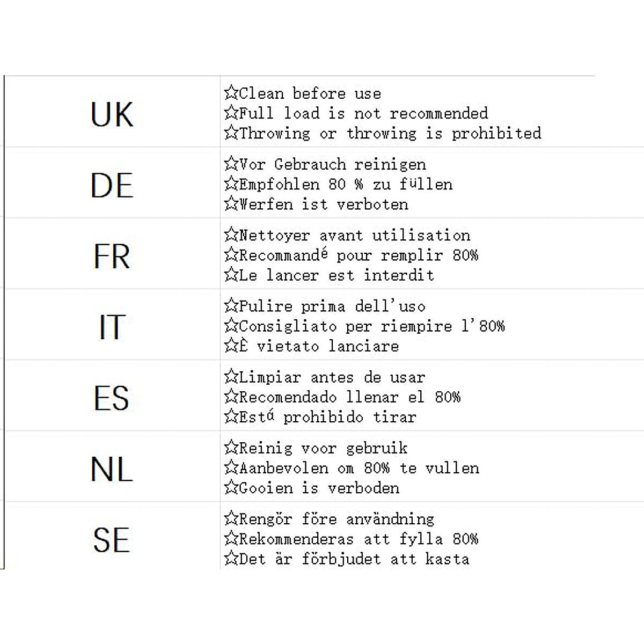
Task: Select the IT country code cell
Action: click(112, 327)
